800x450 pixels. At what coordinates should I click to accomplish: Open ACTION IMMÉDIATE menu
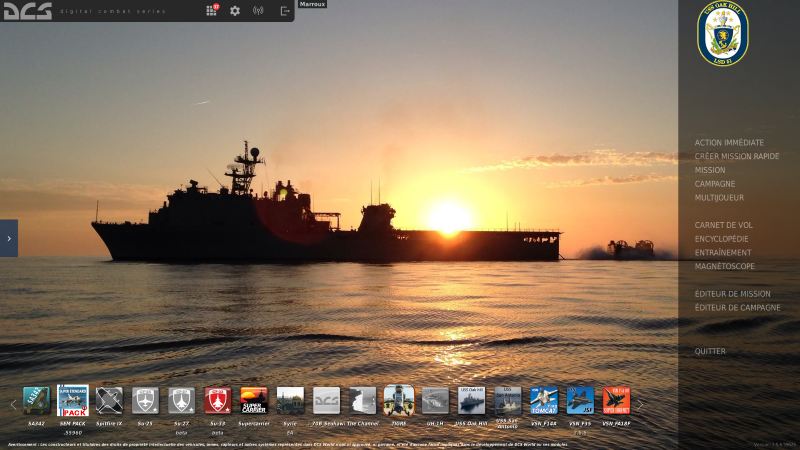pyautogui.click(x=729, y=143)
